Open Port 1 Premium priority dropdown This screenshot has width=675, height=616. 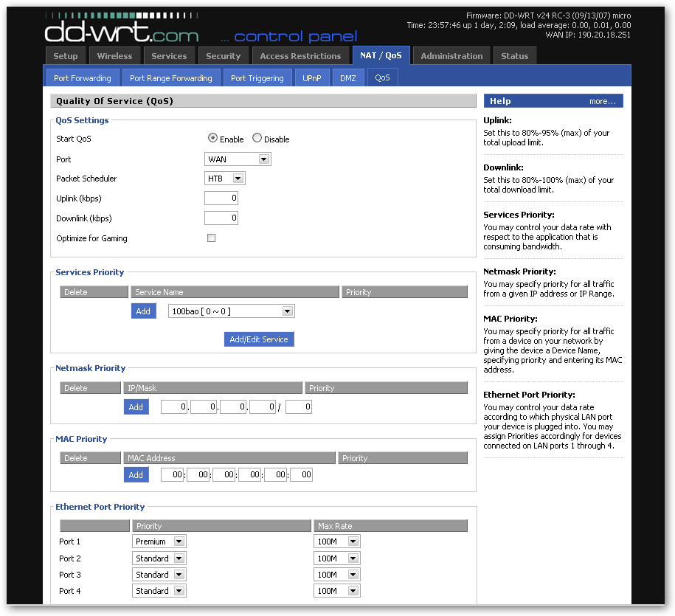point(159,541)
